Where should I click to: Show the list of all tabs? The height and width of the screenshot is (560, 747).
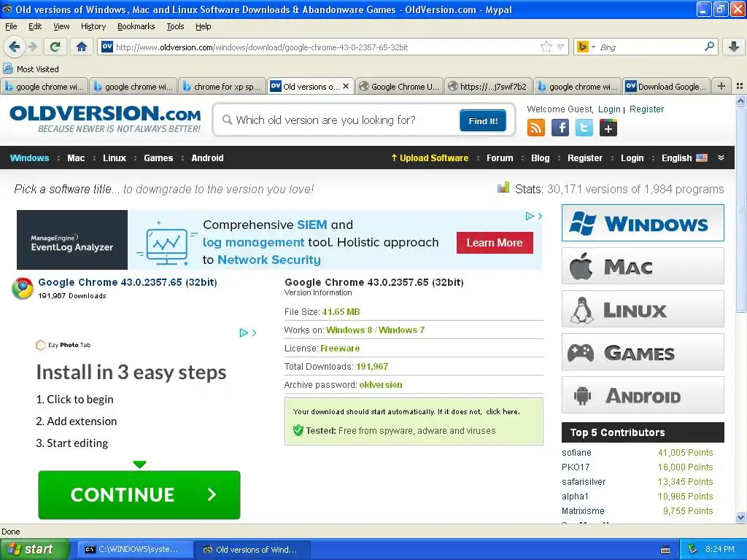point(740,86)
